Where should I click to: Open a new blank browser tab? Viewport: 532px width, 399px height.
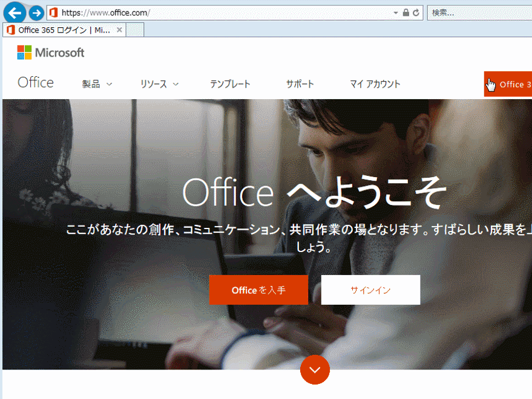click(135, 30)
